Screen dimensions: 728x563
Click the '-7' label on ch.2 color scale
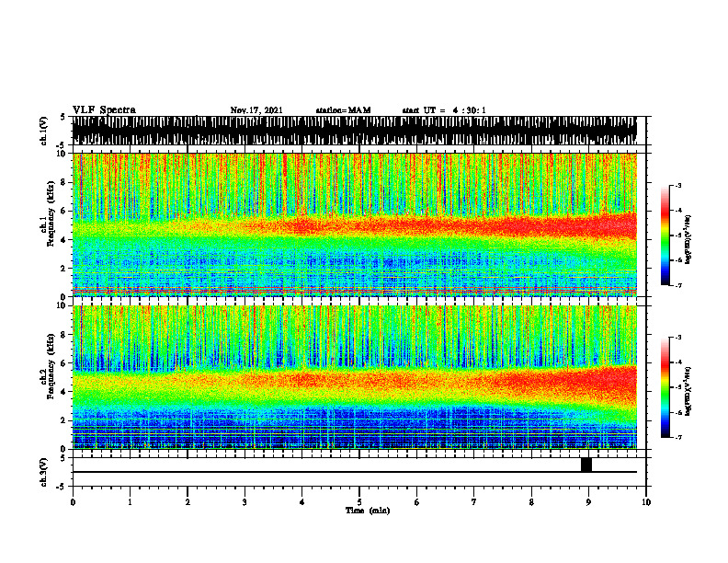click(677, 438)
